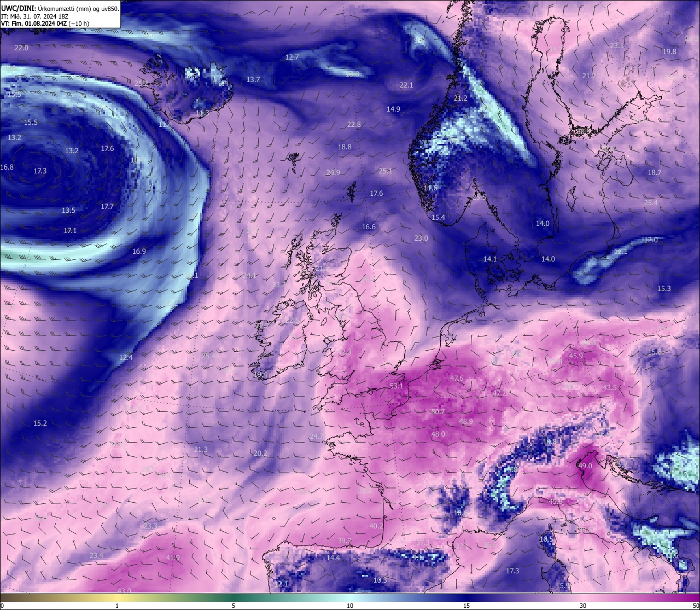Click the 21.3 value on the map
The width and height of the screenshot is (700, 610).
point(201,450)
